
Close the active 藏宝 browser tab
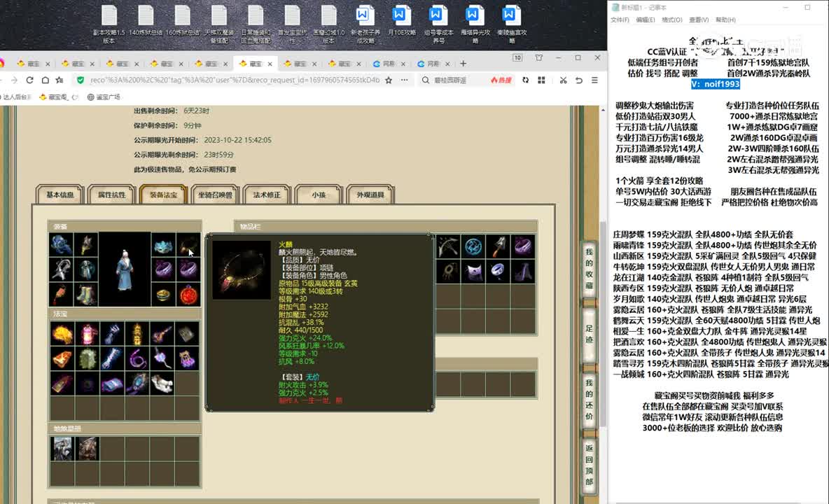270,64
